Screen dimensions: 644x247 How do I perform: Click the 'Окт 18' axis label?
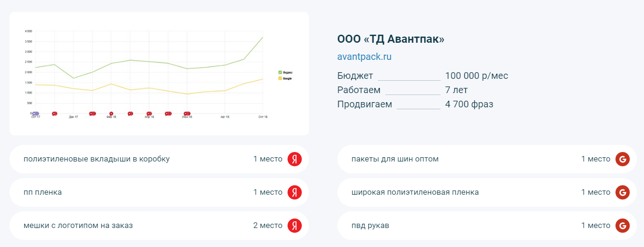coord(263,117)
